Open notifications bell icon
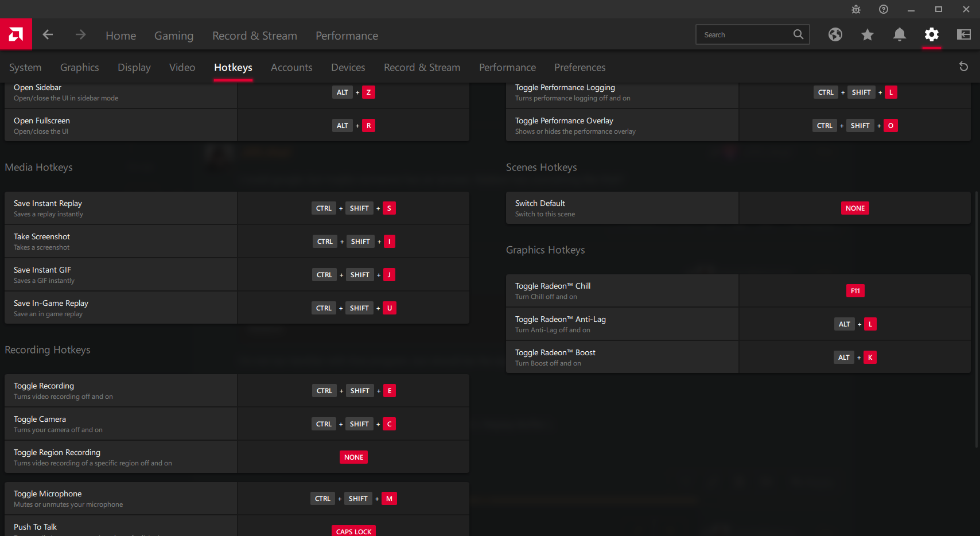 point(900,35)
